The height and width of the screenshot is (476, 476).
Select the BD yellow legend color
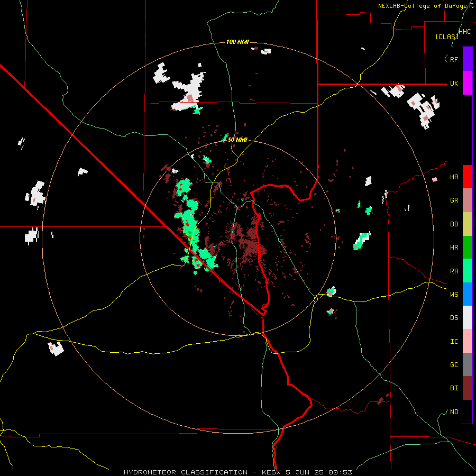[467, 224]
